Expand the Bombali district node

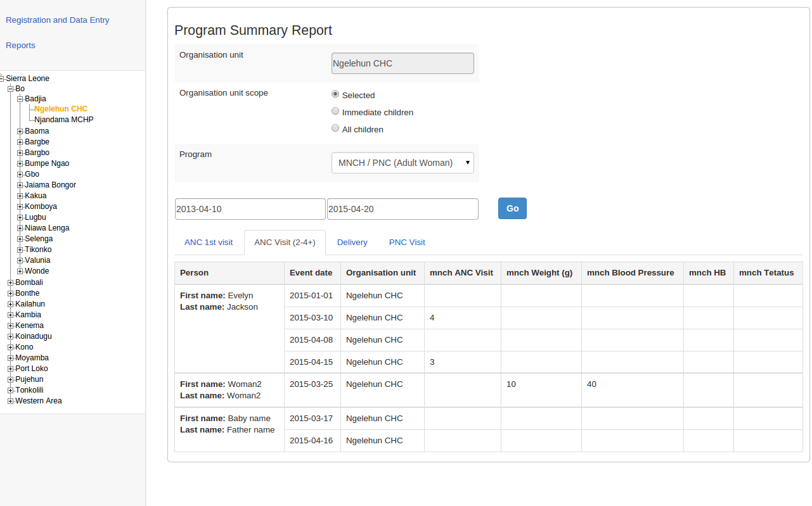10,282
